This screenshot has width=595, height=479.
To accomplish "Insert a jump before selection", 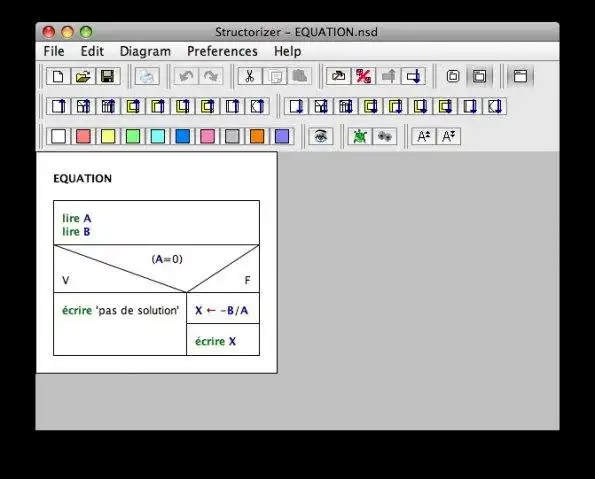I will click(257, 106).
